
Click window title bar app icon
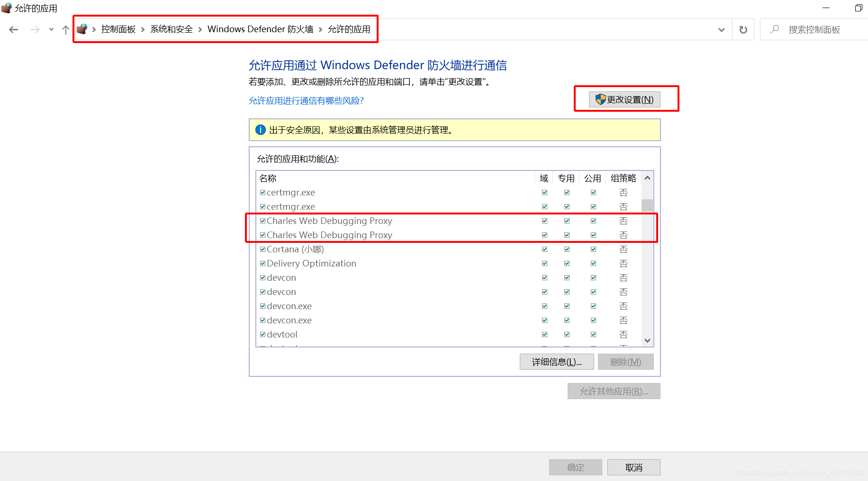point(7,8)
